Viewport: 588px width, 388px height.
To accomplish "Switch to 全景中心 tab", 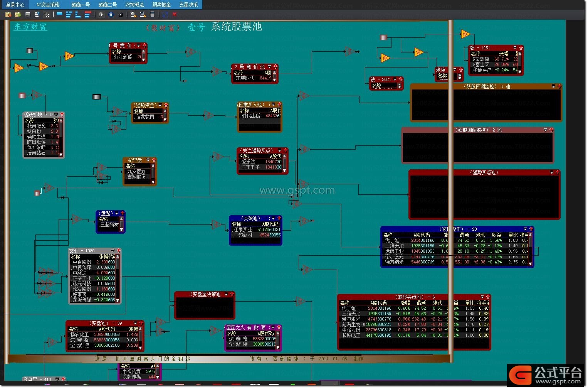I will click(x=15, y=5).
